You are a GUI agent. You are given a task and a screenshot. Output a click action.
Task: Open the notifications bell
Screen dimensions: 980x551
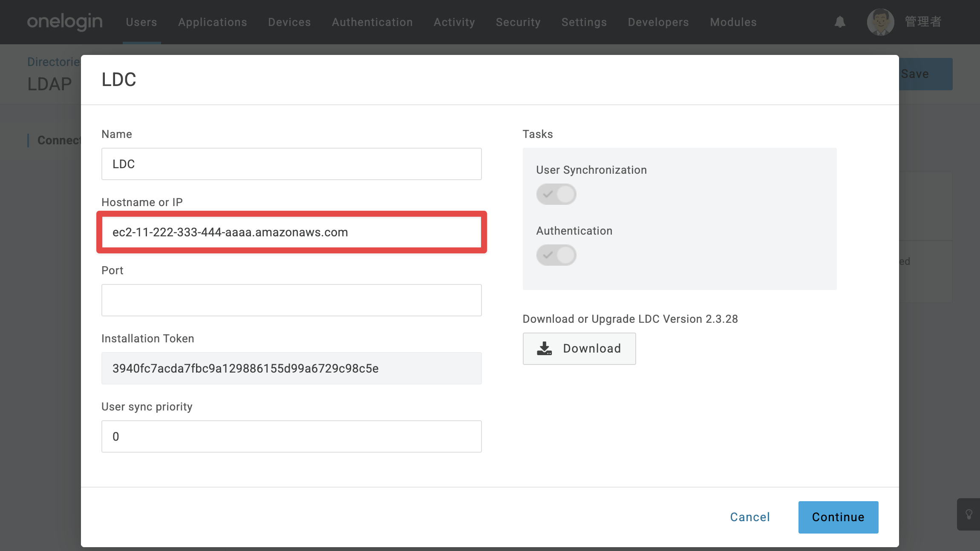pyautogui.click(x=840, y=22)
